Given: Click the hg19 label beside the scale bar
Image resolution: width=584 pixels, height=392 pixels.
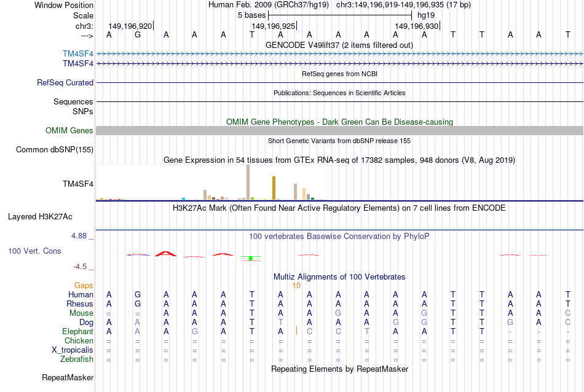Looking at the screenshot, I should (x=426, y=15).
